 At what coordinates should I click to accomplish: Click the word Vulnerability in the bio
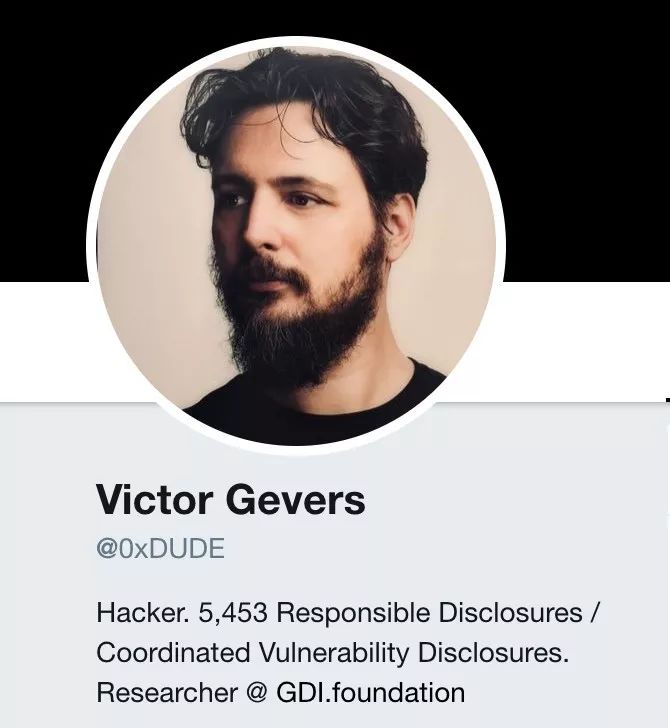point(334,654)
